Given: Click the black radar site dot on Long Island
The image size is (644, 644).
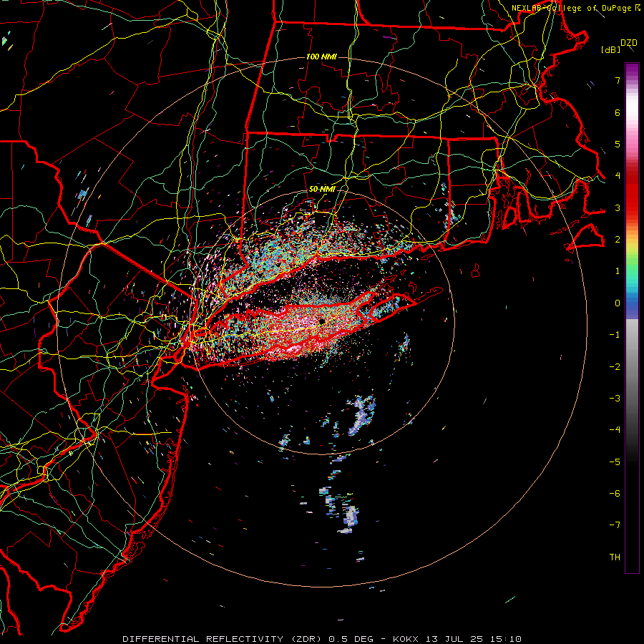Looking at the screenshot, I should (322, 321).
